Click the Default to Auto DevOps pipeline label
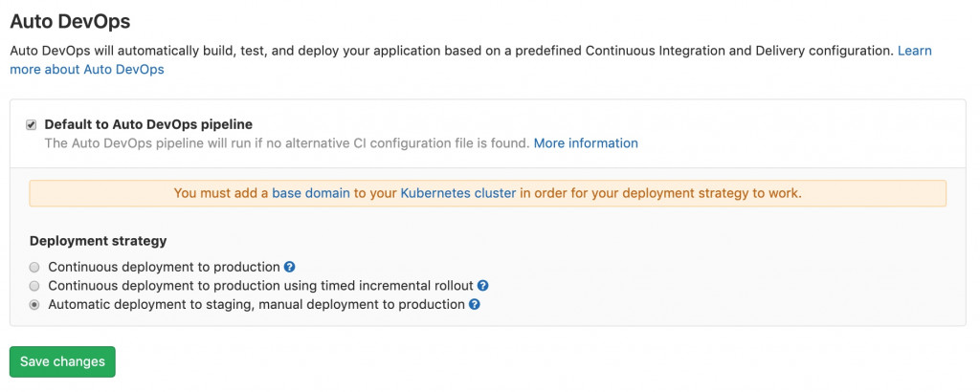 [148, 124]
